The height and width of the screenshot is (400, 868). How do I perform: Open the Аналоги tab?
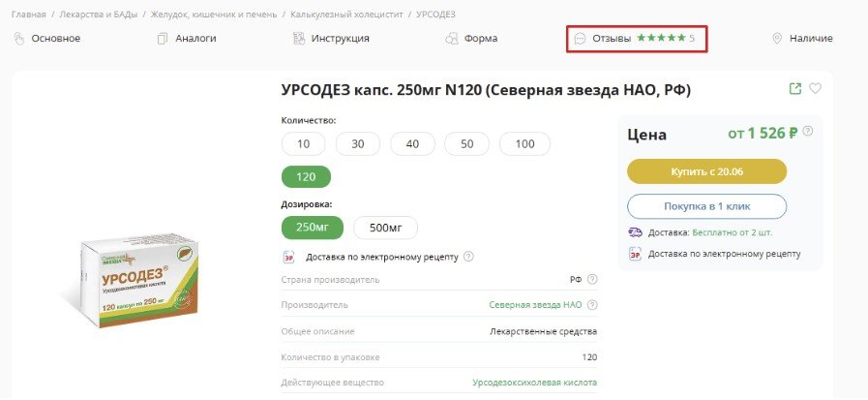(187, 39)
